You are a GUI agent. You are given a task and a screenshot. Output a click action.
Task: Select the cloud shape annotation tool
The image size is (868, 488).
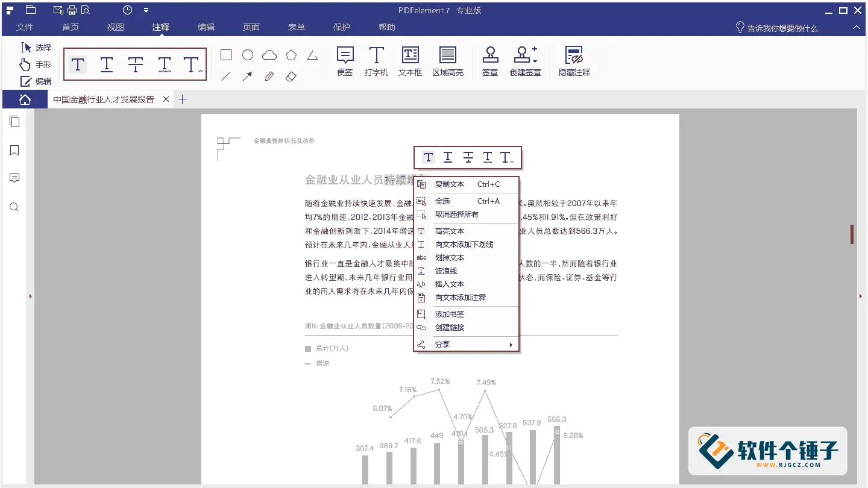pos(269,54)
